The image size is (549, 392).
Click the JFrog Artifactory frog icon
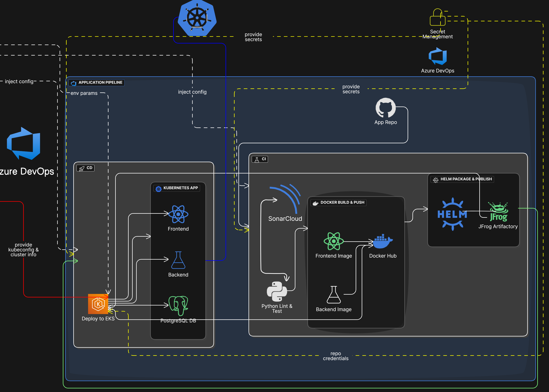(x=498, y=212)
